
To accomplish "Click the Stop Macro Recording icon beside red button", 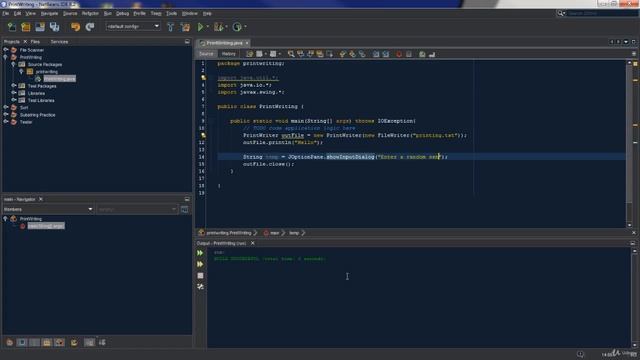I will pos(409,54).
